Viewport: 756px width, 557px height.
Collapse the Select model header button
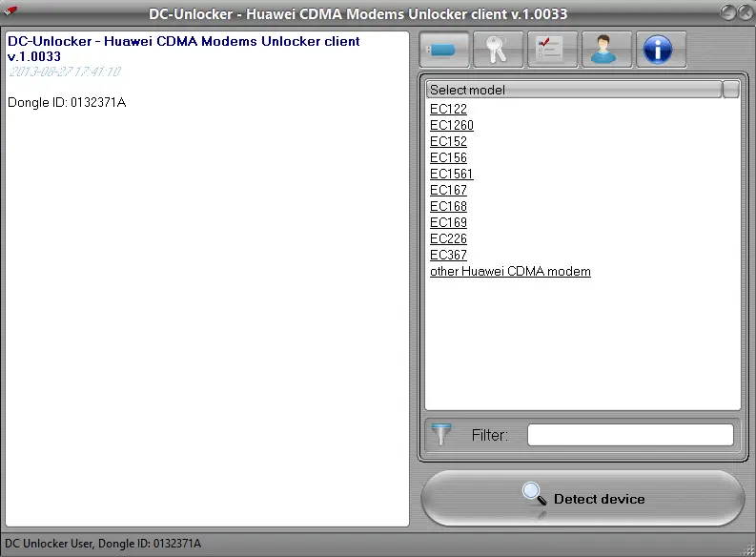tap(731, 90)
